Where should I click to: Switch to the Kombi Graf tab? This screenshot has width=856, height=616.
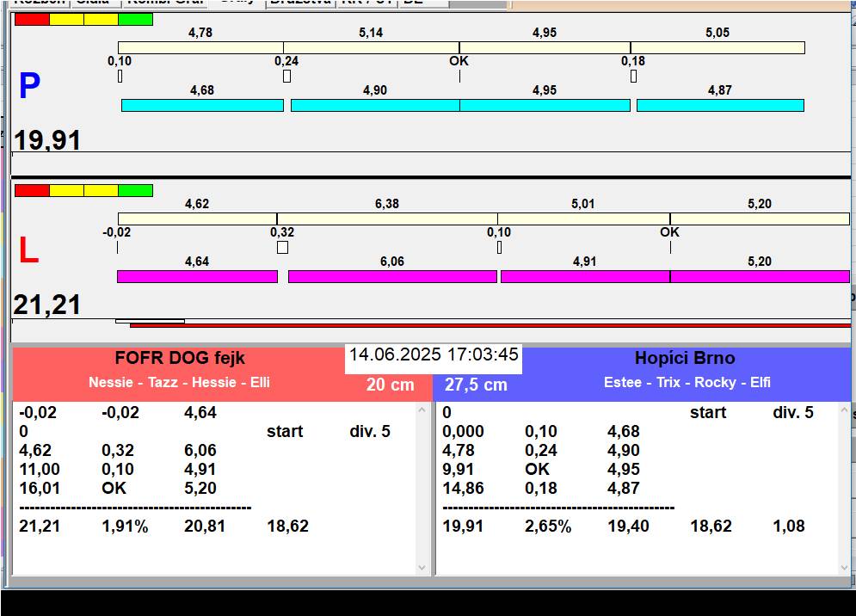[164, 3]
